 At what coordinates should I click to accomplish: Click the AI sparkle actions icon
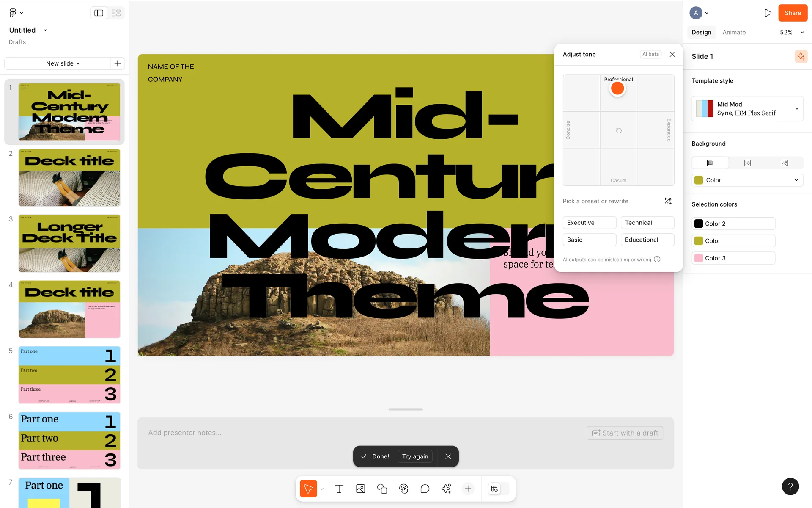[x=446, y=489]
